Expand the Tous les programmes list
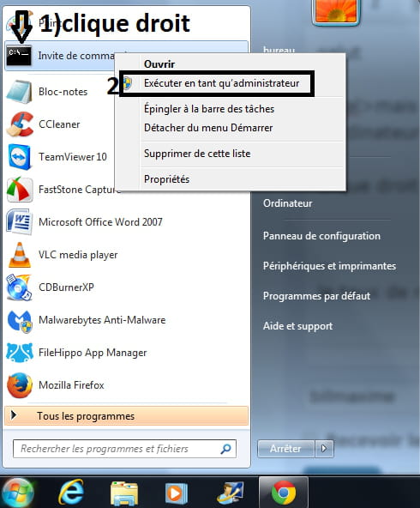 click(127, 415)
